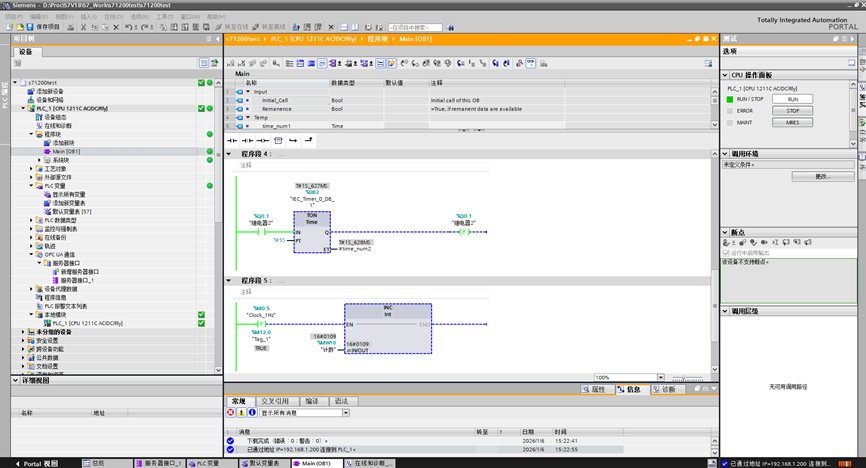Screen dimensions: 866x468
Task: Click the green checkmark beside s71200test
Action: [202, 83]
